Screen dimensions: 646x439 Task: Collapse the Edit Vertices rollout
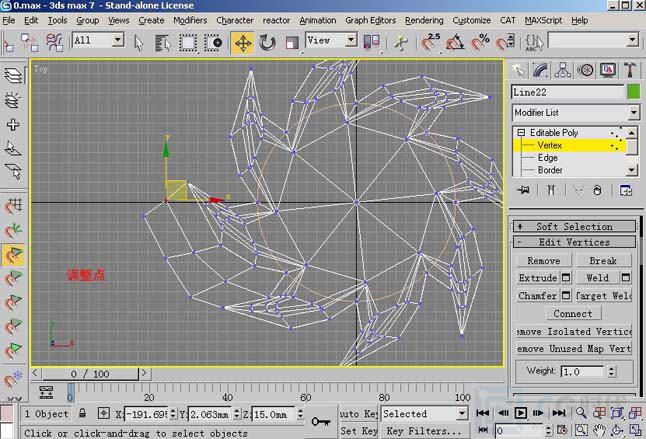point(574,242)
